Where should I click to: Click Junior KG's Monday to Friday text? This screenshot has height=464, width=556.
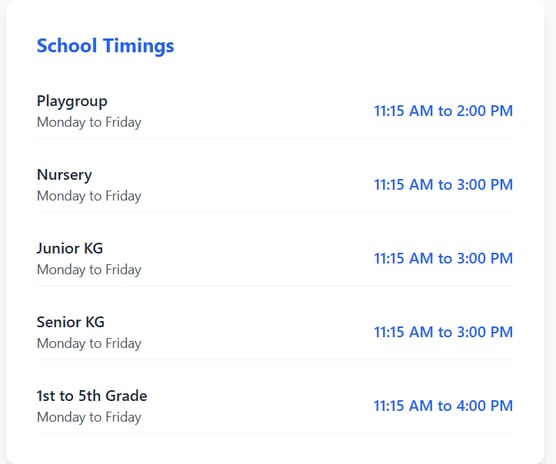[x=89, y=270]
